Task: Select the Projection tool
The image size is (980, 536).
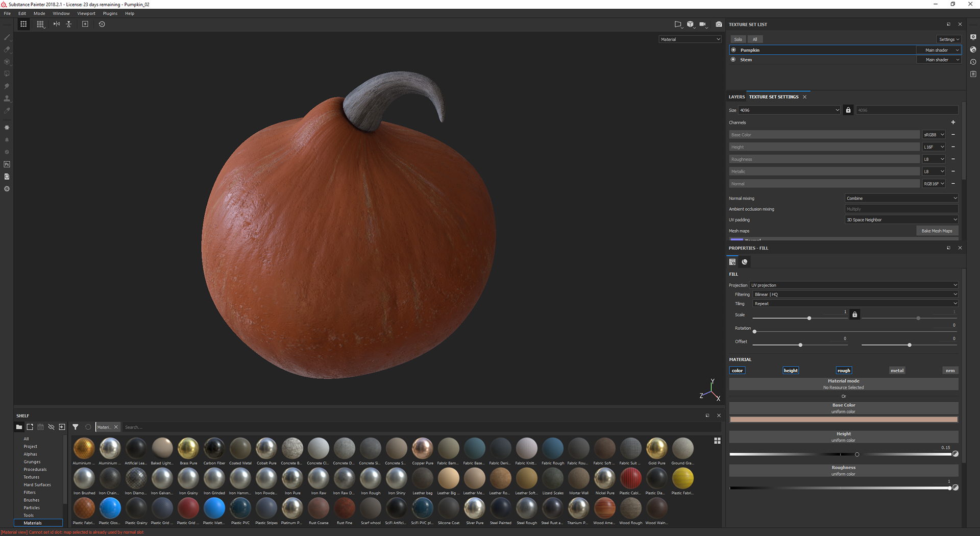Action: 7,62
